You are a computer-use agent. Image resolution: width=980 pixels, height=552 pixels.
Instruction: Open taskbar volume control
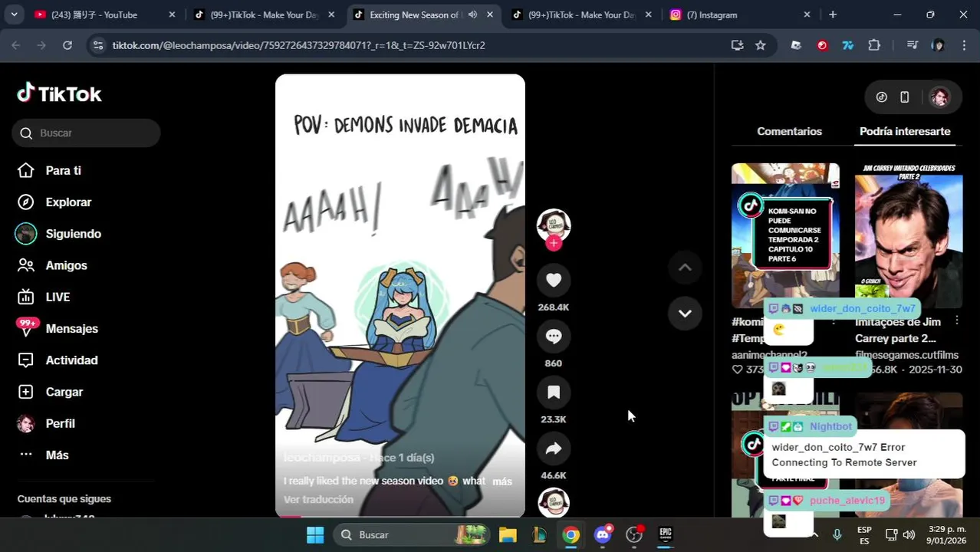pyautogui.click(x=909, y=534)
